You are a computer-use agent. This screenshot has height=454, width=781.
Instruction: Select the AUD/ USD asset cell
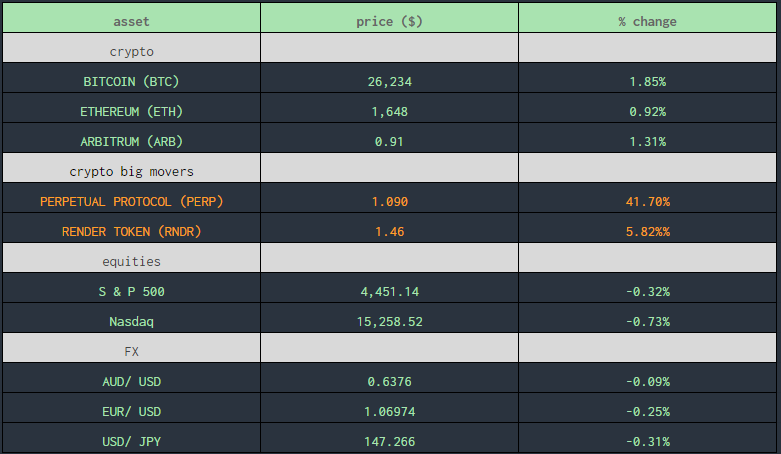131,378
